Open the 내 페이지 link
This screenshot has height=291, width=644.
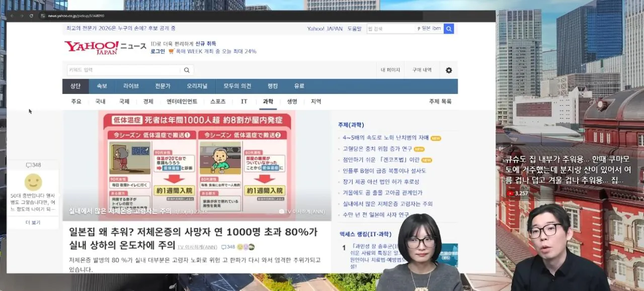point(390,70)
